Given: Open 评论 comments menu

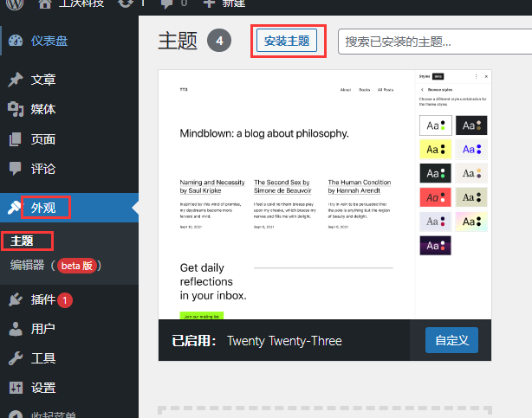Looking at the screenshot, I should tap(43, 169).
